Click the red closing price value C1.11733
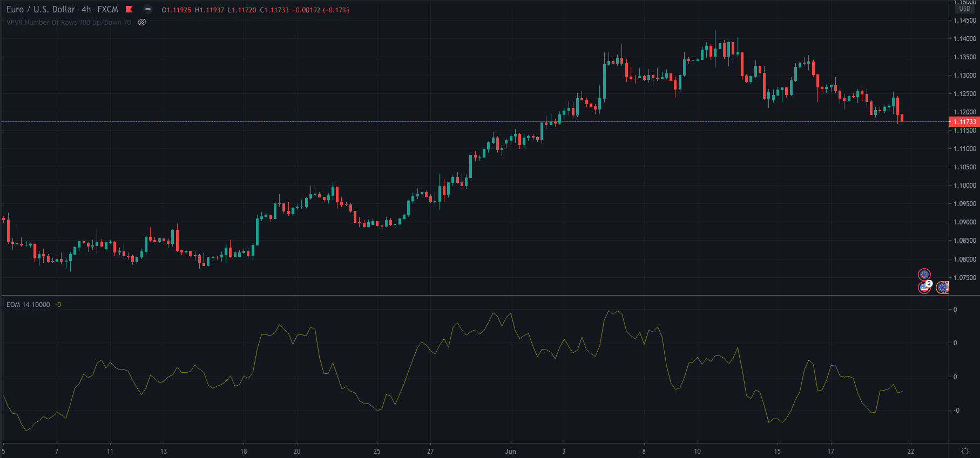 (x=274, y=10)
